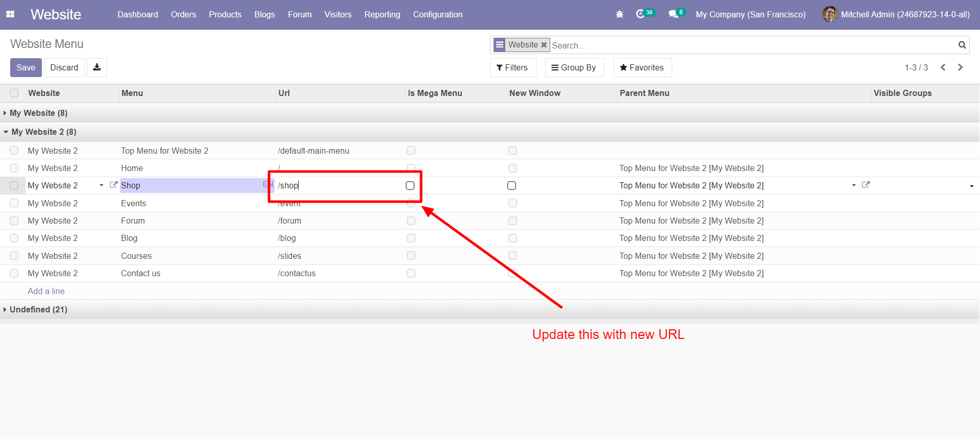Screen dimensions: 980x439
Task: Click the search magnifier icon
Action: [962, 45]
